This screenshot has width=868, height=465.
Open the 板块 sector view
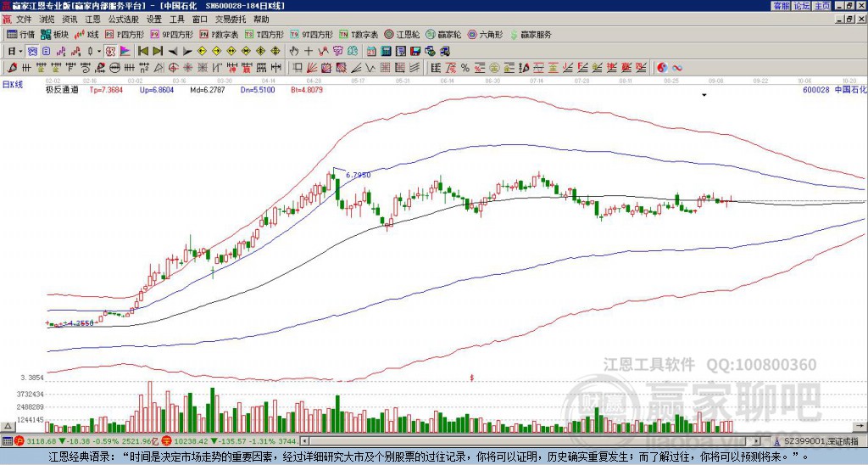click(x=54, y=34)
